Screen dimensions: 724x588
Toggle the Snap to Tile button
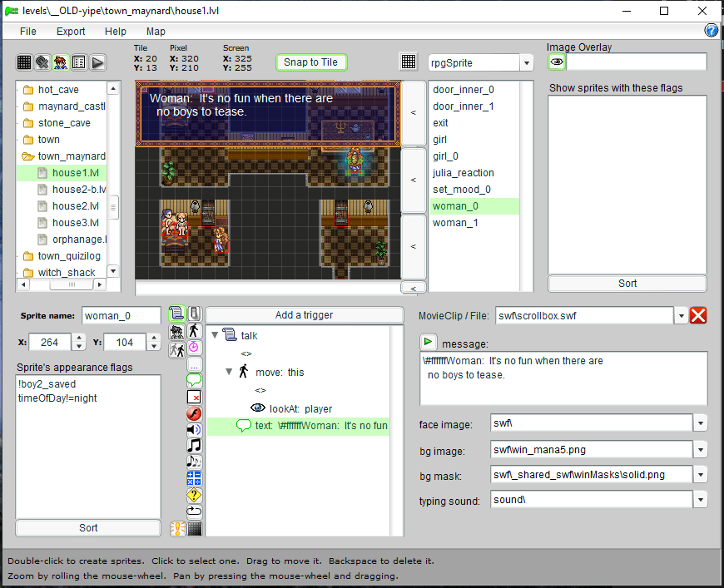coord(310,62)
